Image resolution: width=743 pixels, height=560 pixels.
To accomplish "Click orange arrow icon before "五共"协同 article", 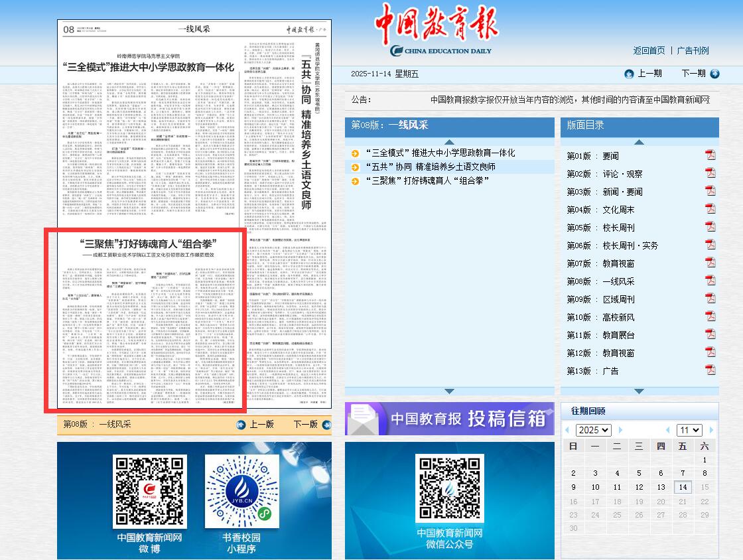I will (354, 168).
